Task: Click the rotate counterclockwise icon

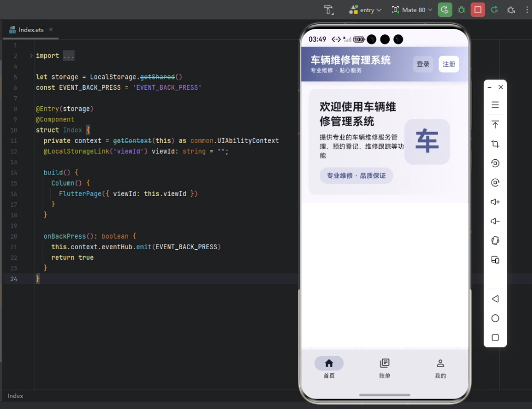Action: click(x=495, y=163)
